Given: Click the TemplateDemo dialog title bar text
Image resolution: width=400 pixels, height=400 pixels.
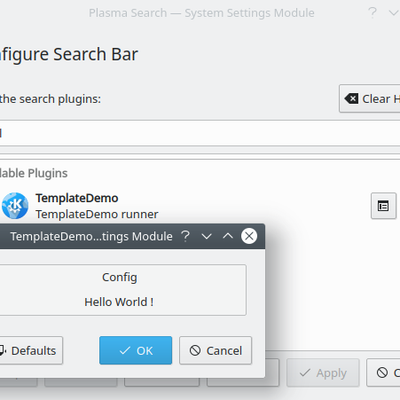Looking at the screenshot, I should click(91, 236).
